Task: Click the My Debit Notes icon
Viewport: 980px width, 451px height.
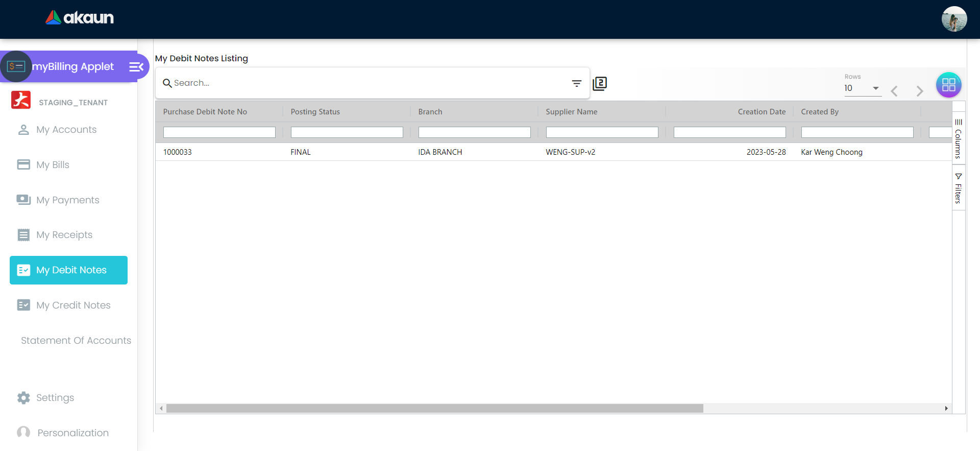Action: pos(23,270)
